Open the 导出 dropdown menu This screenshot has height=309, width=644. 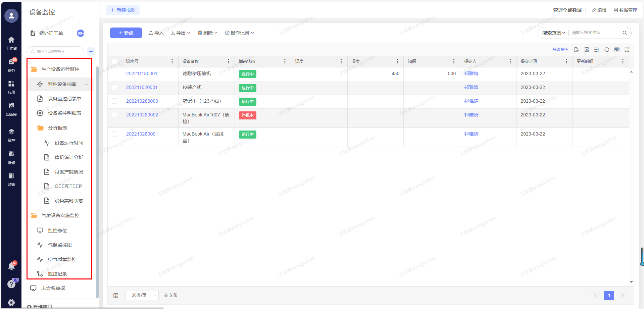click(x=180, y=33)
